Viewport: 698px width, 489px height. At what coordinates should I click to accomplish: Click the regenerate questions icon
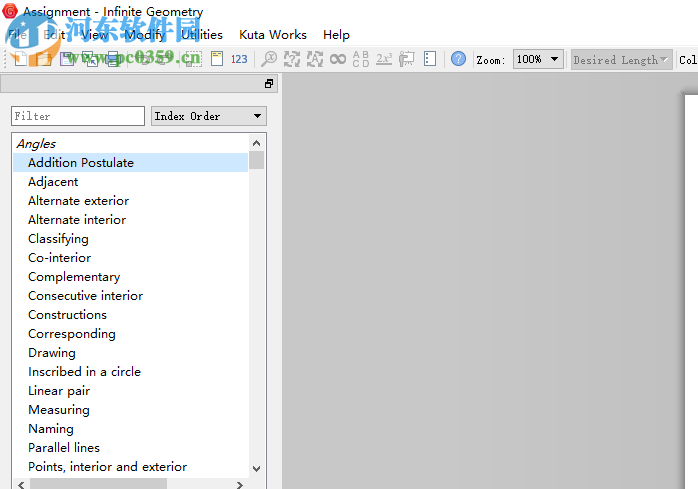pyautogui.click(x=292, y=59)
